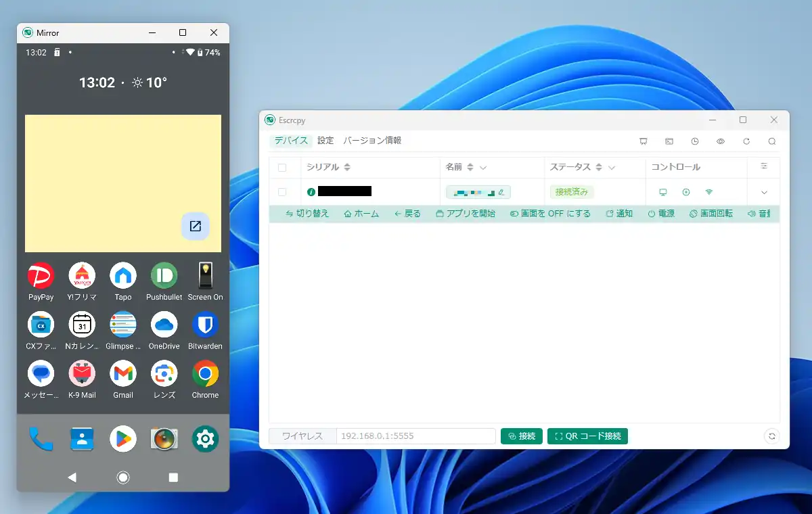812x514 pixels.
Task: Click the wireless mode icon in device row
Action: tap(708, 192)
